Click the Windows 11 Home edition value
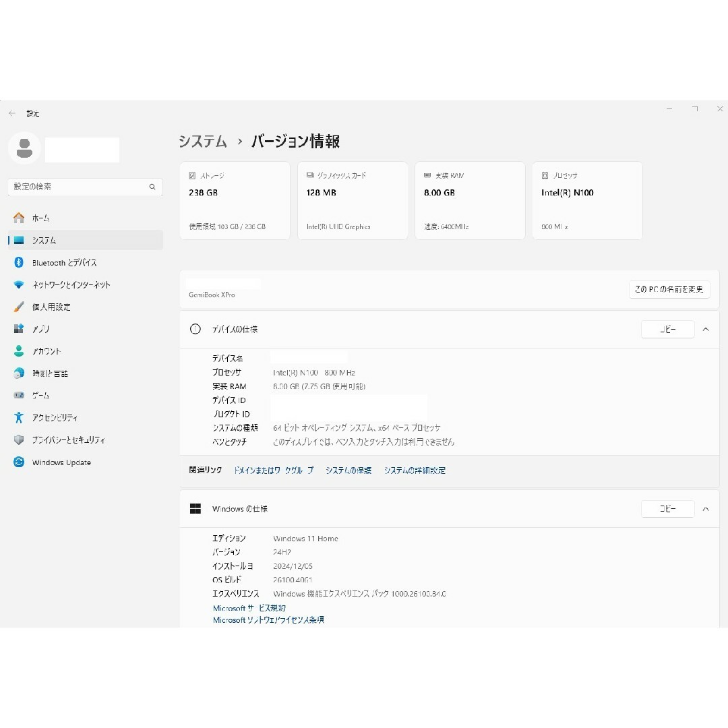Viewport: 728px width, 728px height. click(x=305, y=539)
